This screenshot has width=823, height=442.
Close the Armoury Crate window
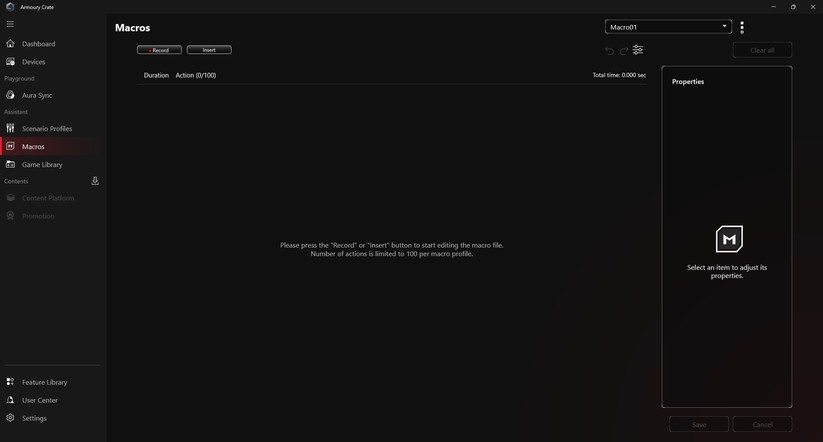tap(813, 7)
